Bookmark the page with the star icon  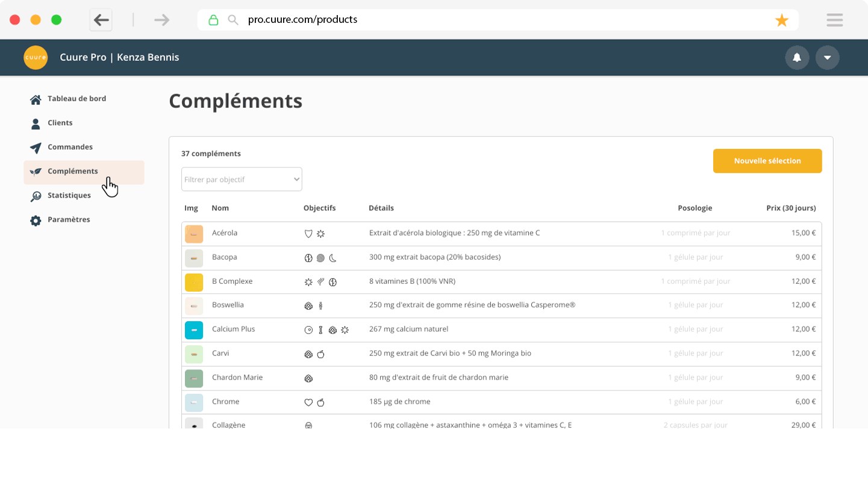tap(781, 20)
